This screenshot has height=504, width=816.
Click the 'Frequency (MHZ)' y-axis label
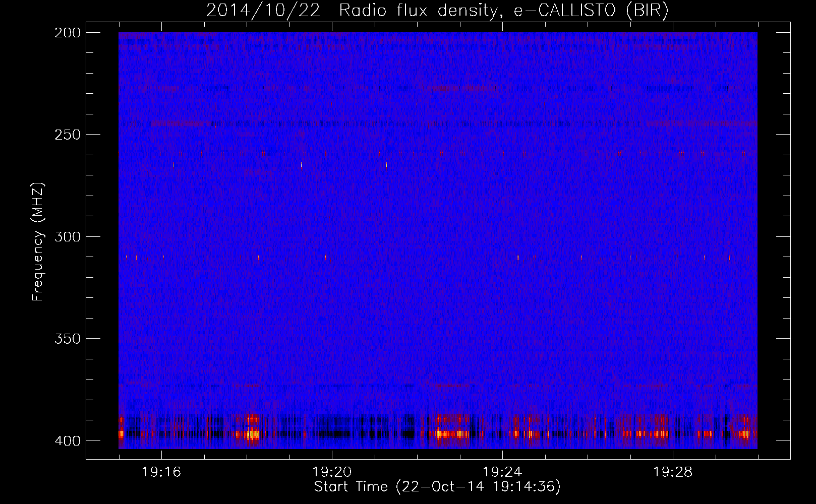[x=38, y=241]
